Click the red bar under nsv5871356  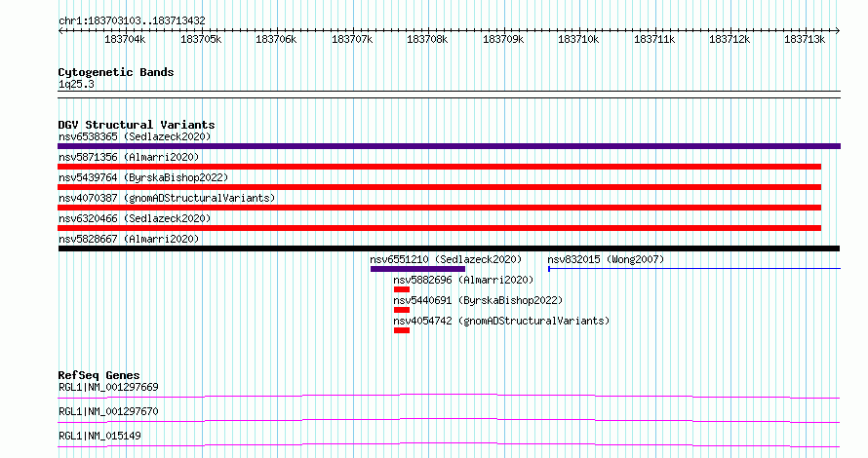pyautogui.click(x=440, y=167)
